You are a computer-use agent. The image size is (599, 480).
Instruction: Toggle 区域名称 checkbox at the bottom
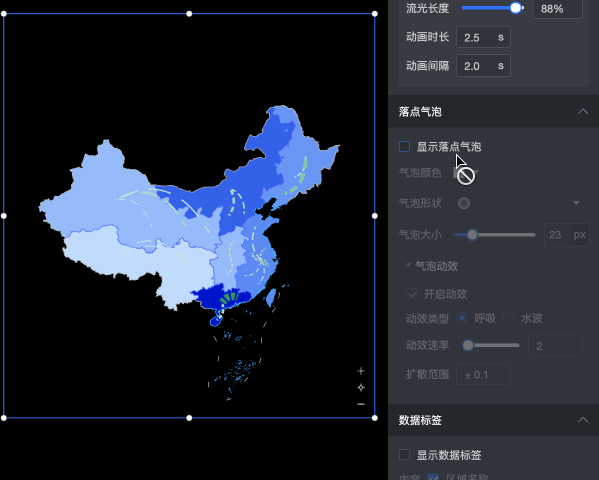click(433, 477)
